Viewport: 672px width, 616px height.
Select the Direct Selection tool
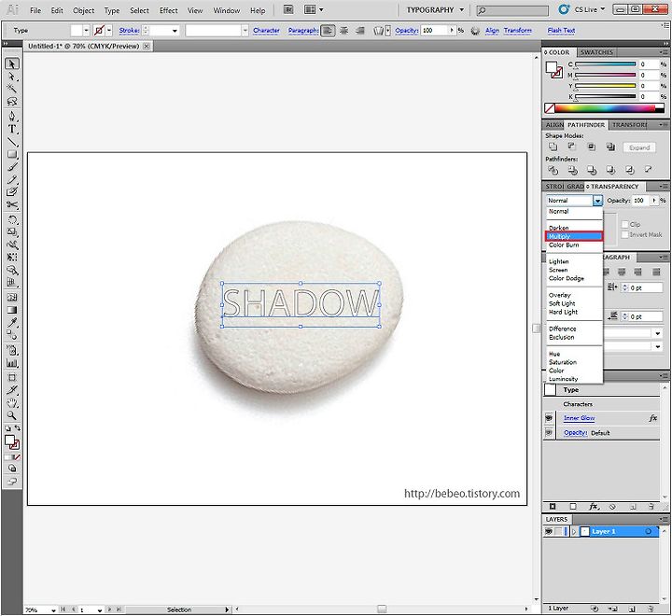tap(12, 77)
